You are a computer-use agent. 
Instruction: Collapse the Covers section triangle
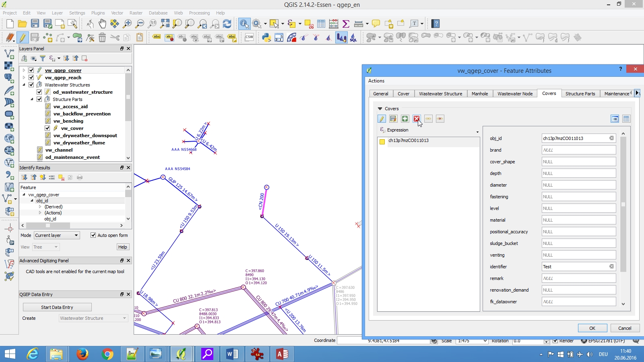pos(380,109)
